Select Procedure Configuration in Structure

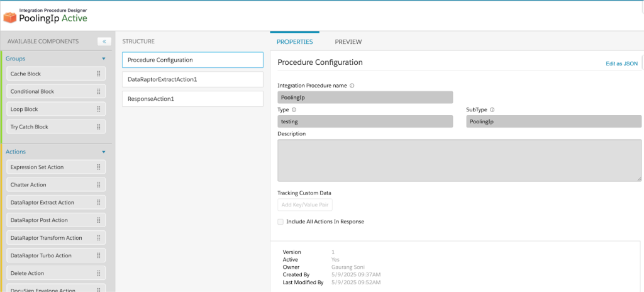point(192,60)
